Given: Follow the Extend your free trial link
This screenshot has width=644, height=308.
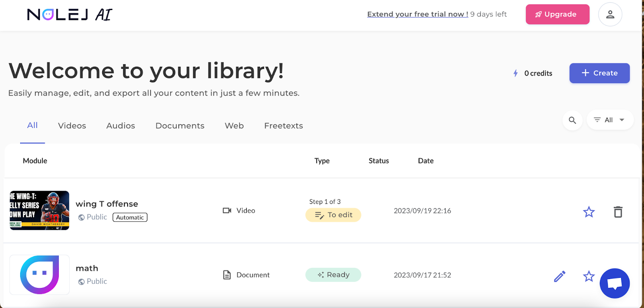Looking at the screenshot, I should [x=417, y=14].
